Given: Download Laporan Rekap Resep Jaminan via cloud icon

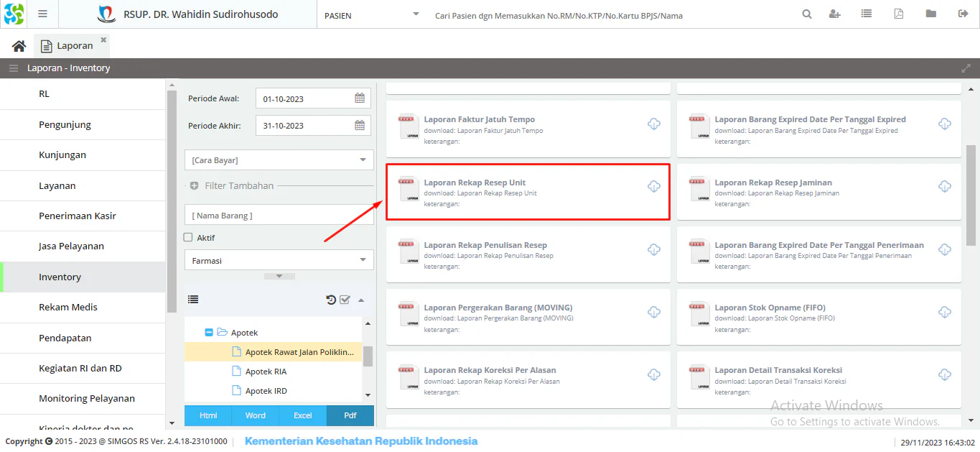Looking at the screenshot, I should coord(945,187).
